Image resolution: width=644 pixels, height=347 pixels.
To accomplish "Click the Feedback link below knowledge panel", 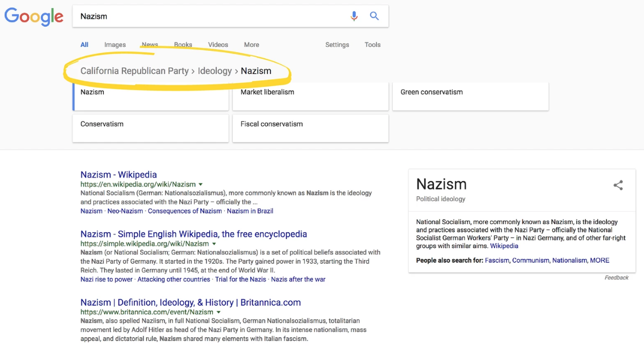I will (616, 278).
